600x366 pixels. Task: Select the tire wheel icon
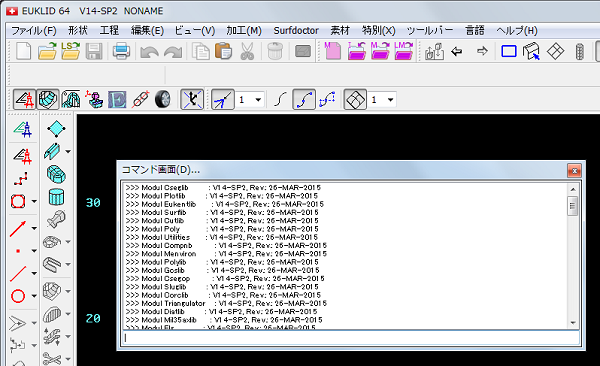pyautogui.click(x=163, y=100)
